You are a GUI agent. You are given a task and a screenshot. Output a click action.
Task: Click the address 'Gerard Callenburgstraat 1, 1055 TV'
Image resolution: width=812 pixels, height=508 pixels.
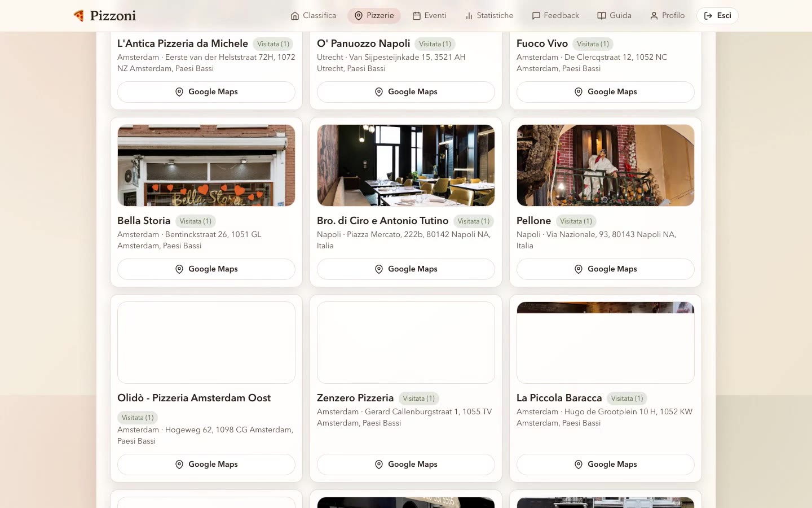pyautogui.click(x=428, y=411)
